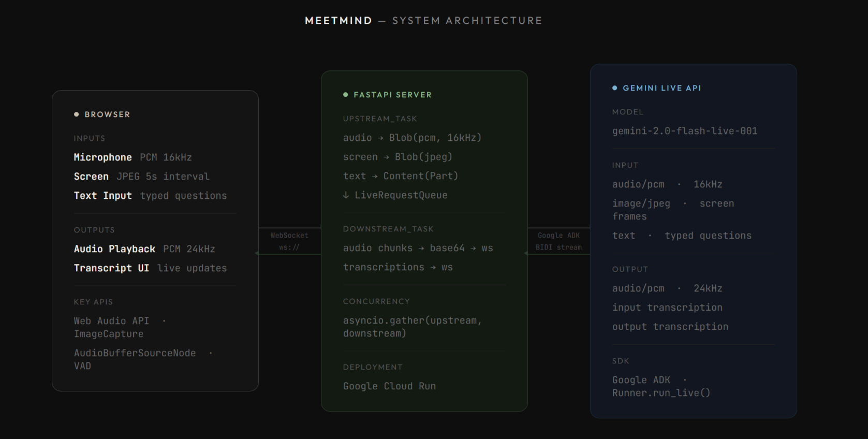868x439 pixels.
Task: Click the CONCURRENCY section label
Action: coord(376,301)
